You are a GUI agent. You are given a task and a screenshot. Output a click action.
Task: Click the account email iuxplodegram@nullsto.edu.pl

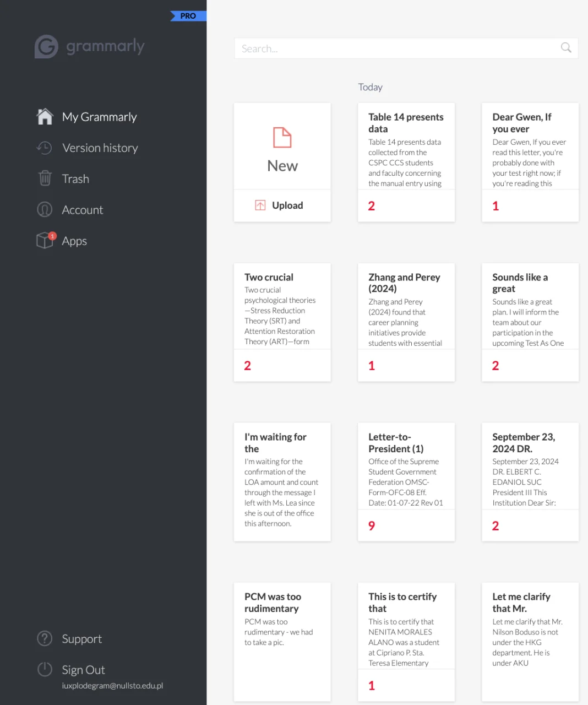112,686
